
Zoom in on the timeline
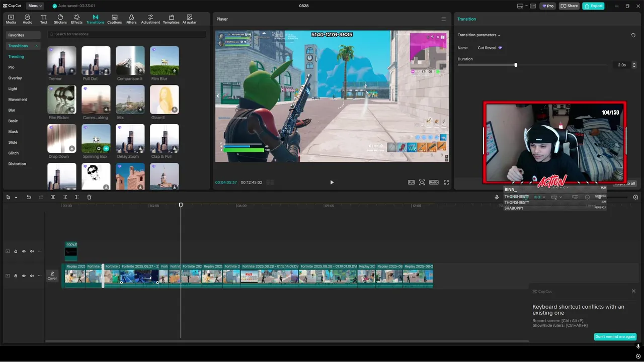[x=635, y=197]
